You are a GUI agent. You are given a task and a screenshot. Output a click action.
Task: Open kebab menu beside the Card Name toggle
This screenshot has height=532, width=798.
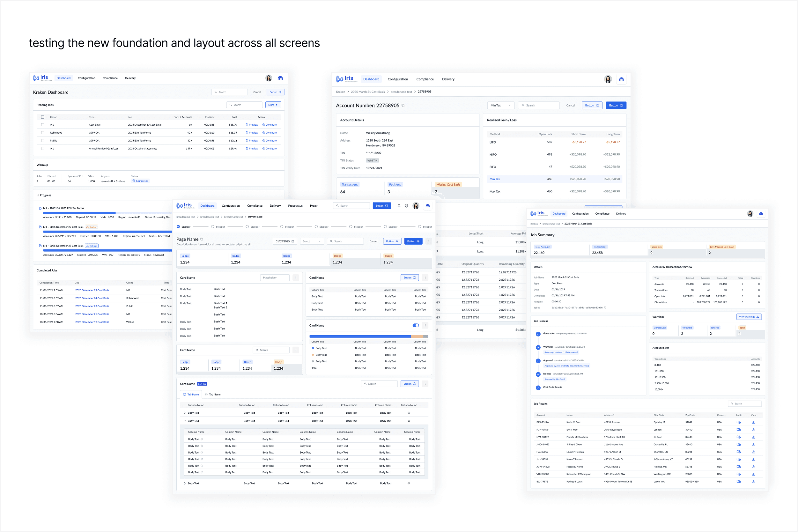tap(425, 325)
